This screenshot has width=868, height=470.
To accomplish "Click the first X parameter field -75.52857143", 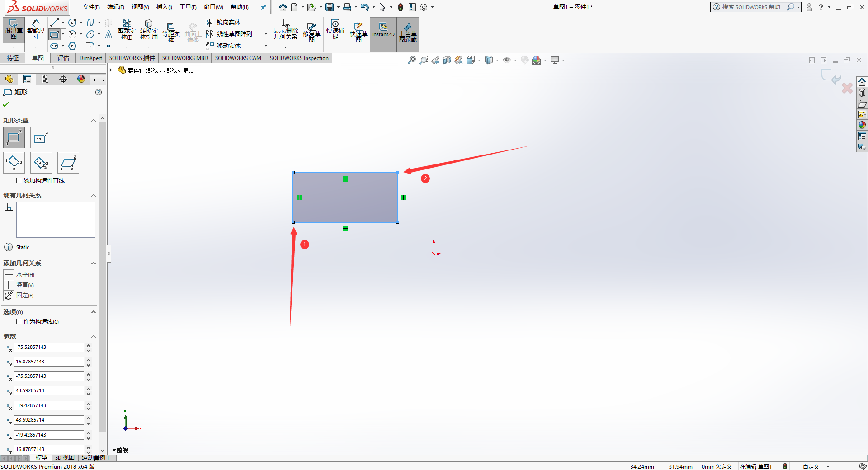I will coord(49,347).
